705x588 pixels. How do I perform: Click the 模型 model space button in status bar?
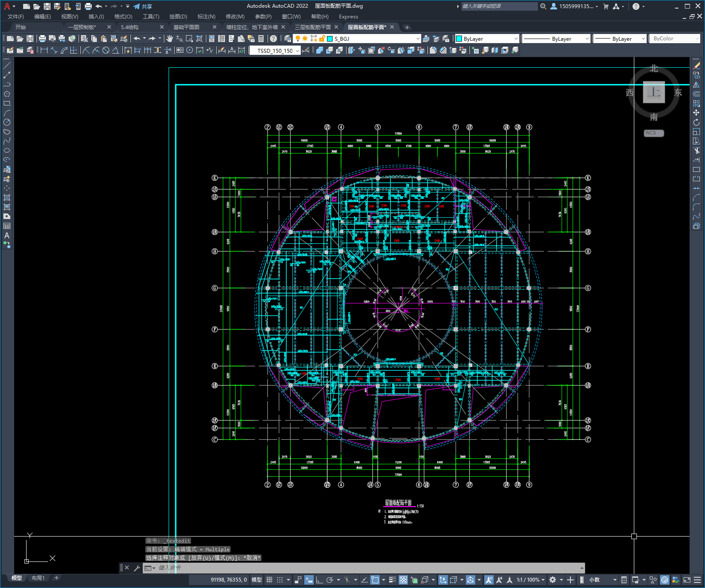pyautogui.click(x=257, y=579)
